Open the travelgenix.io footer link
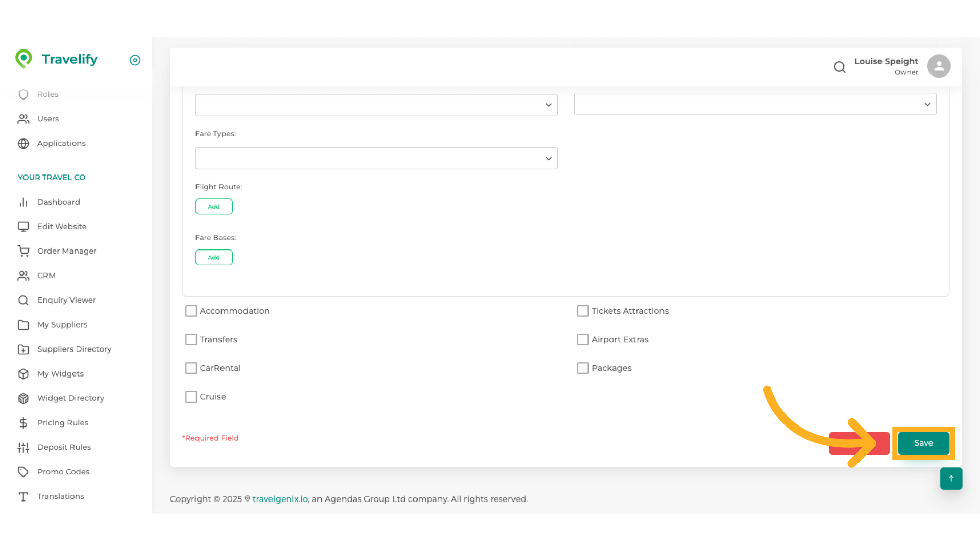980x551 pixels. (x=280, y=499)
